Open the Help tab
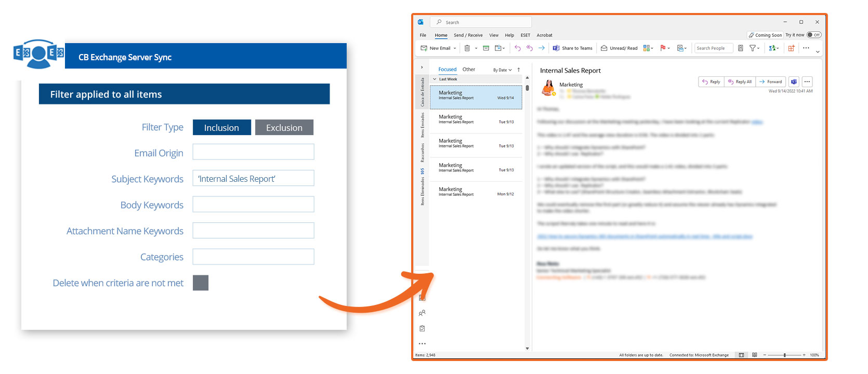The width and height of the screenshot is (868, 374). click(509, 35)
